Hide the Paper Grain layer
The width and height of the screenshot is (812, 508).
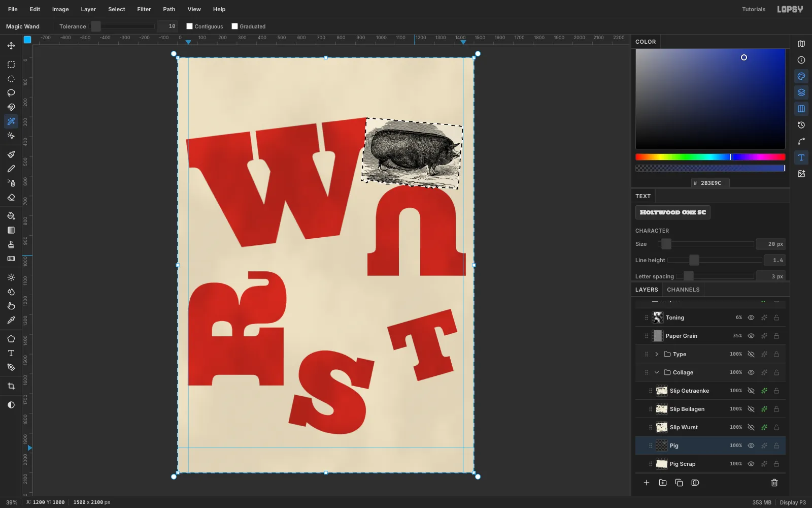click(751, 336)
